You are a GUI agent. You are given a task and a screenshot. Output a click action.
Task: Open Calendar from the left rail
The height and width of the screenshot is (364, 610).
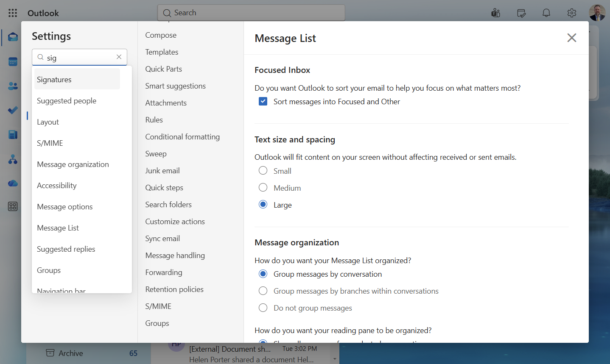(x=13, y=61)
